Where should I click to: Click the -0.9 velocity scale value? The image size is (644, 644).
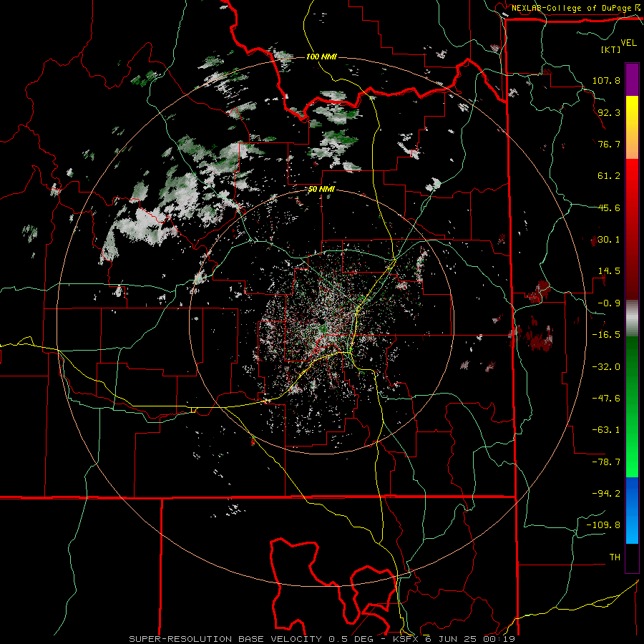click(609, 303)
